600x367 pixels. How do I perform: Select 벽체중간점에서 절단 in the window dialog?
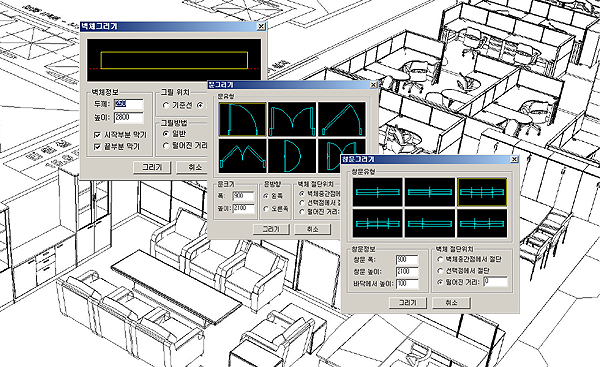click(440, 259)
